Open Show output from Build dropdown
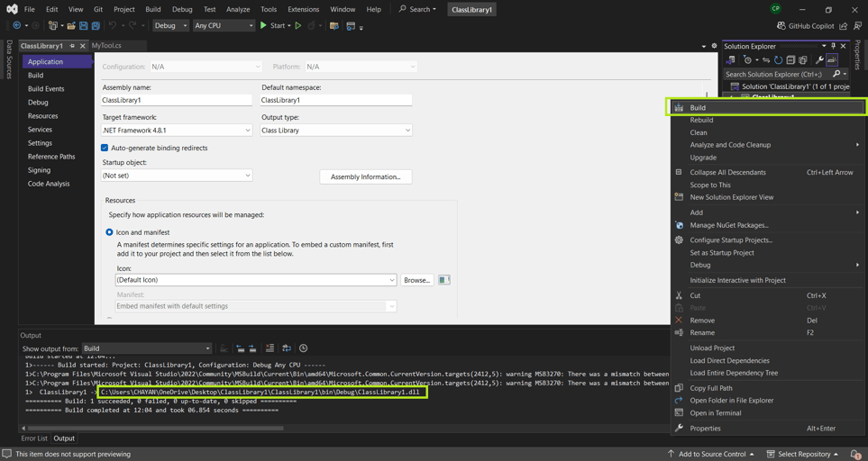 click(x=147, y=348)
